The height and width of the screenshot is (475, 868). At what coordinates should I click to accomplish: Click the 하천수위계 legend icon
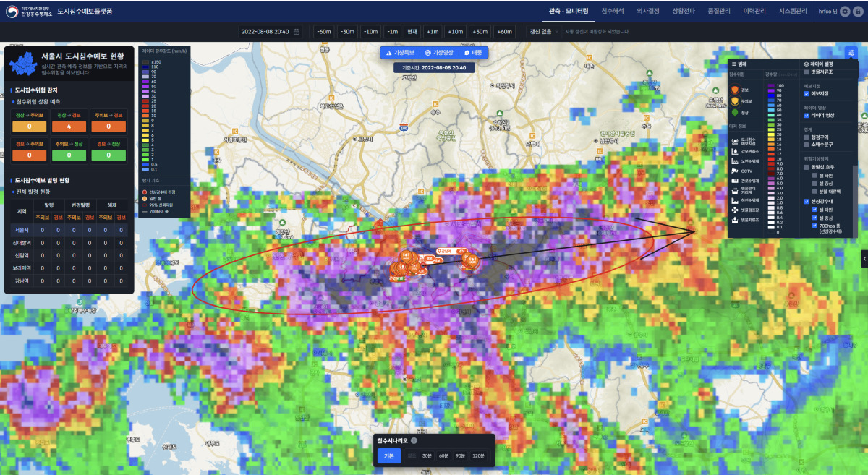pyautogui.click(x=735, y=200)
